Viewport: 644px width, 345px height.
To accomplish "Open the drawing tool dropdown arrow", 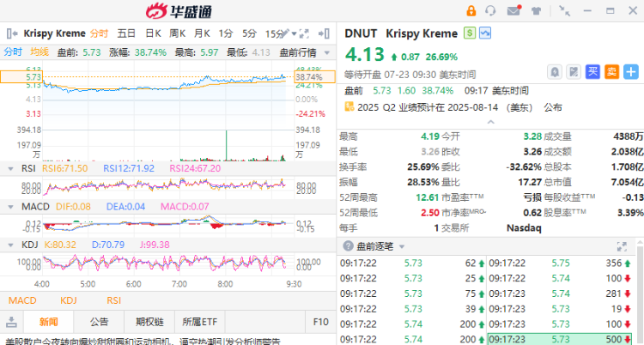I will pyautogui.click(x=294, y=33).
